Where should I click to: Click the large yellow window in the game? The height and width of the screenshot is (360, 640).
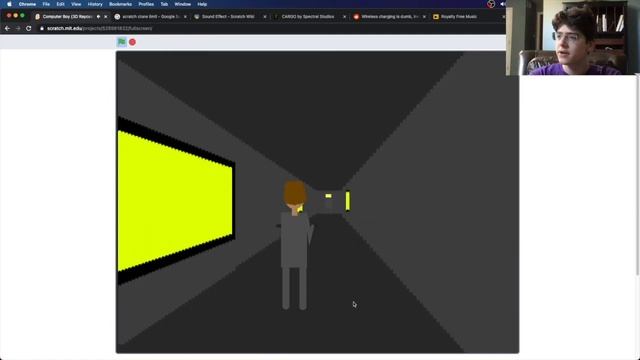175,200
